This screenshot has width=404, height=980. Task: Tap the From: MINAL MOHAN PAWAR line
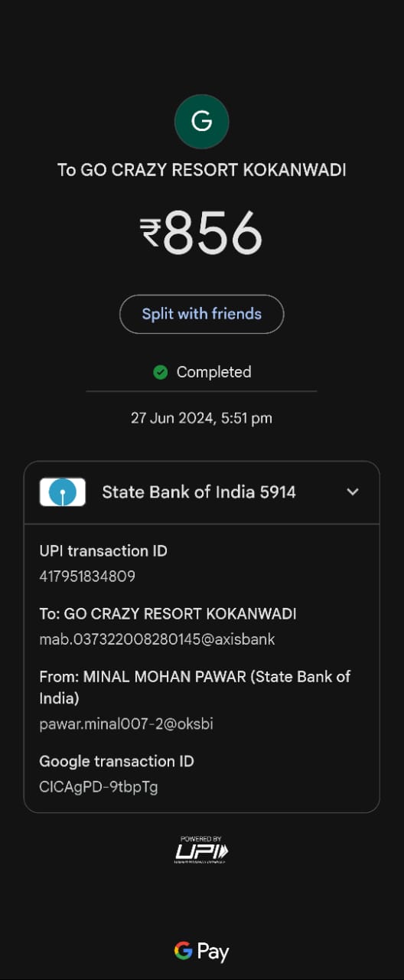coord(195,688)
